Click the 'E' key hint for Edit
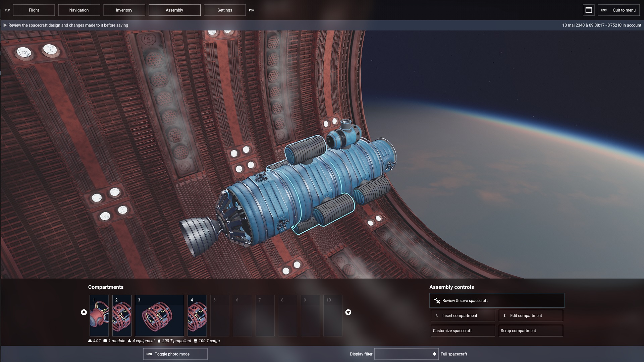Viewport: 644px width, 362px height. point(504,316)
